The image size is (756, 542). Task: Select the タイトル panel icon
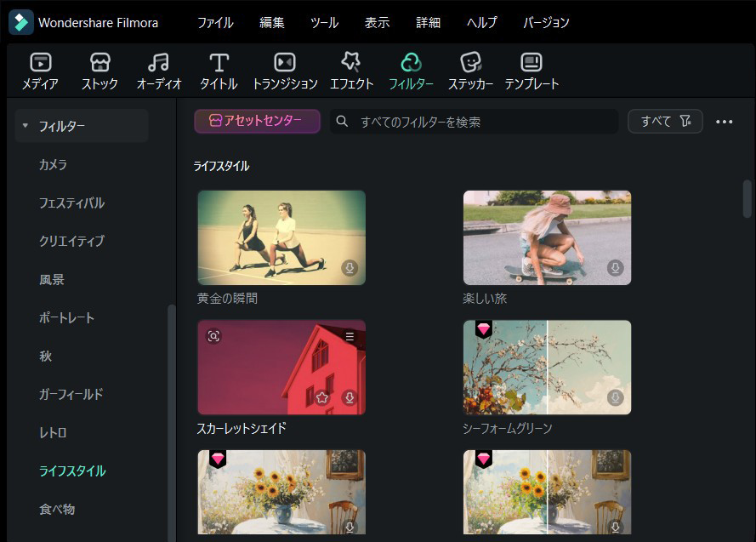pos(218,68)
